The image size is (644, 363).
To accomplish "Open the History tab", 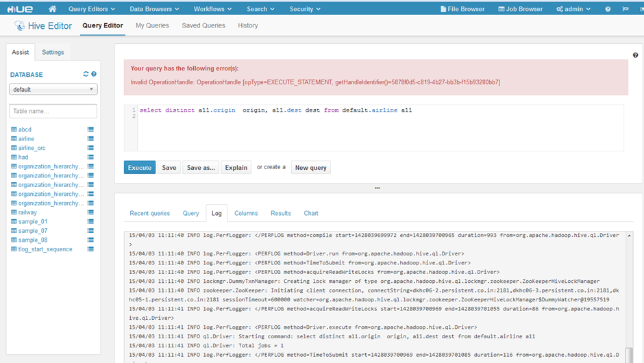I will 248,25.
